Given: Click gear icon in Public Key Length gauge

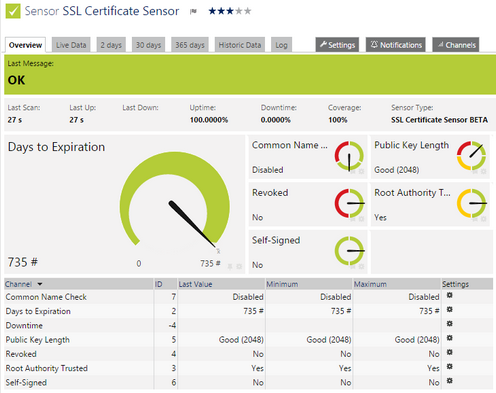Looking at the screenshot, I should [x=484, y=172].
